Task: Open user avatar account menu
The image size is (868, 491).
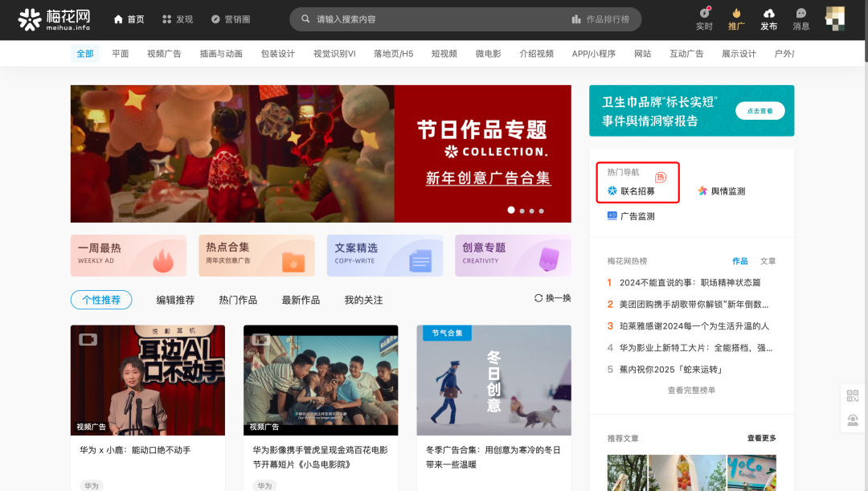Action: (835, 18)
